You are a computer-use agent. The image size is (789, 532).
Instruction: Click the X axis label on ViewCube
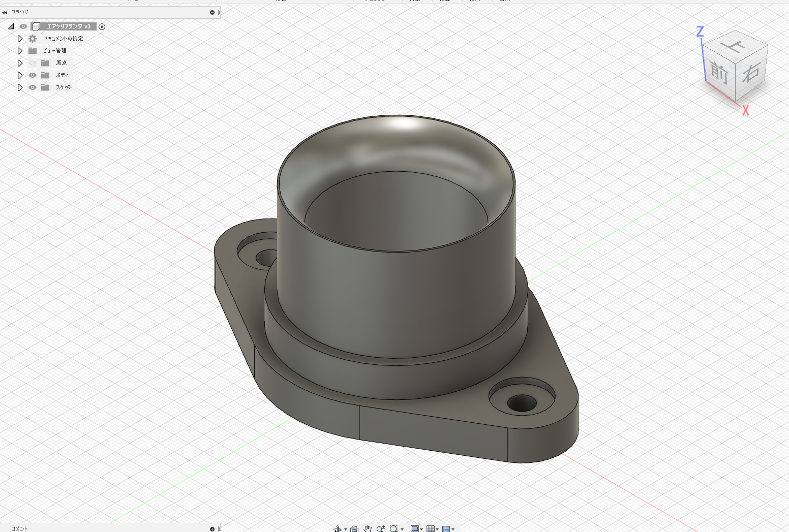[745, 110]
